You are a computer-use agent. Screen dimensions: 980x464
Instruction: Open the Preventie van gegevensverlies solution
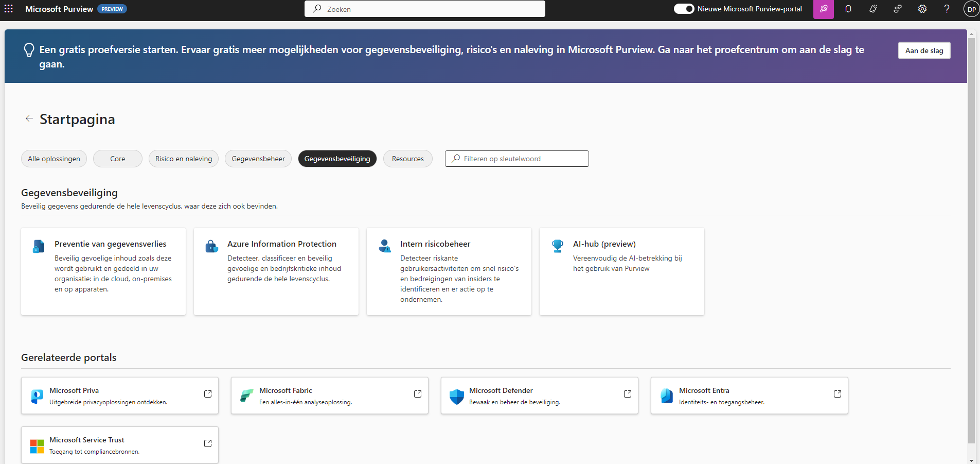pyautogui.click(x=110, y=244)
